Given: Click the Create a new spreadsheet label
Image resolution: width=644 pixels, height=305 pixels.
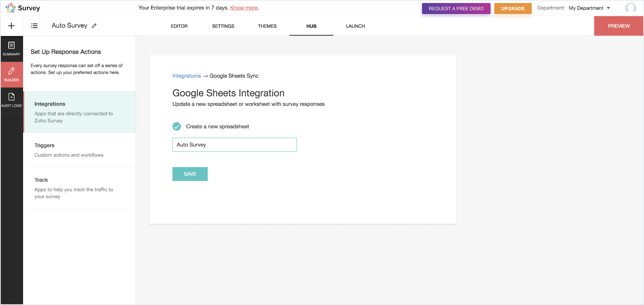Looking at the screenshot, I should click(217, 126).
